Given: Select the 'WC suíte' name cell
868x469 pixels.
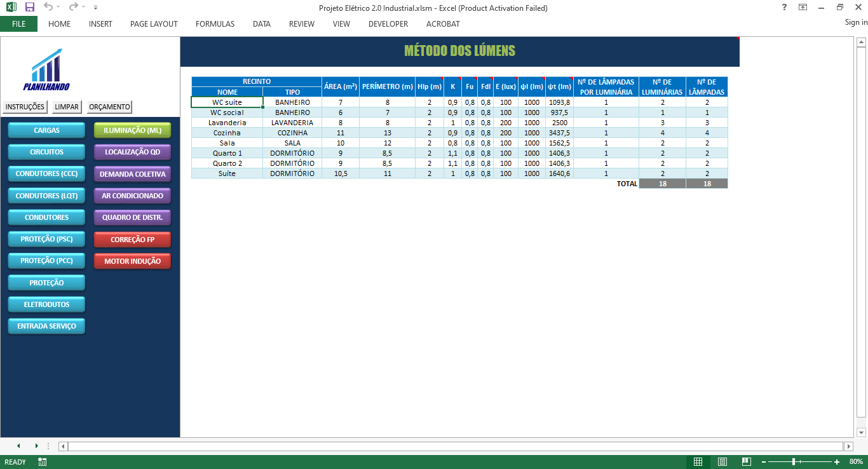Looking at the screenshot, I should point(227,102).
